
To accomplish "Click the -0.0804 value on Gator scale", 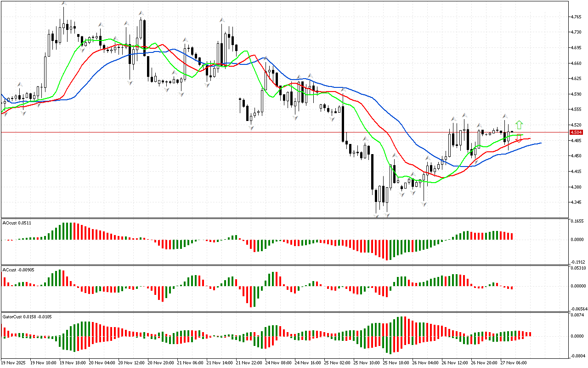I will click(x=577, y=356).
